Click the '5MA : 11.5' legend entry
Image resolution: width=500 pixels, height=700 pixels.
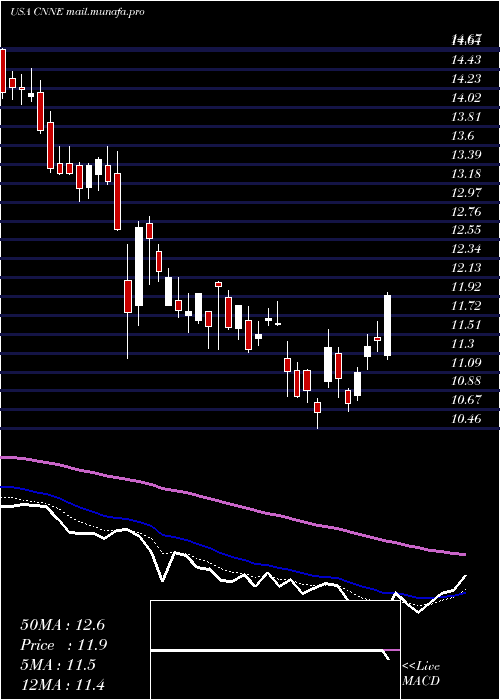[x=58, y=665]
